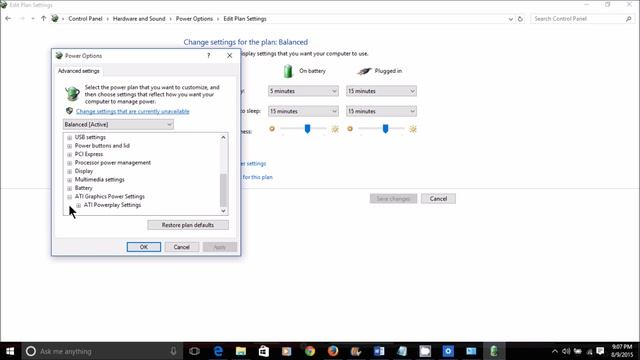Click scrollbar down arrow in settings tree

[x=223, y=211]
